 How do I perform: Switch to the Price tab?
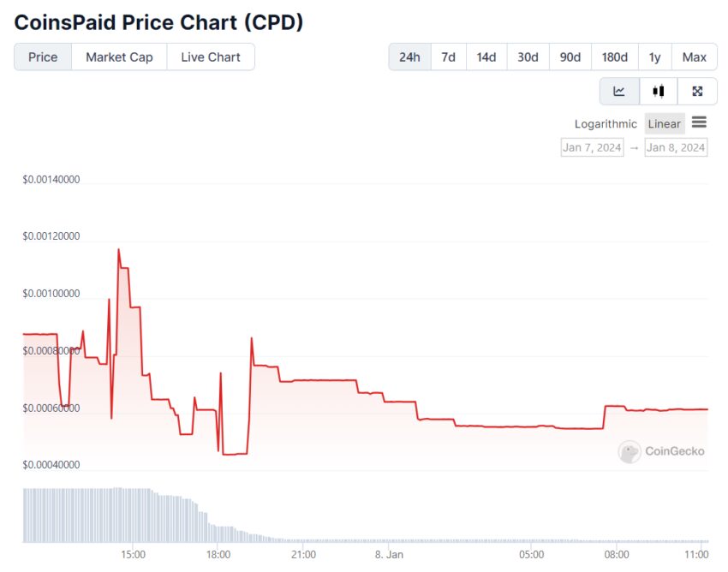click(x=43, y=57)
